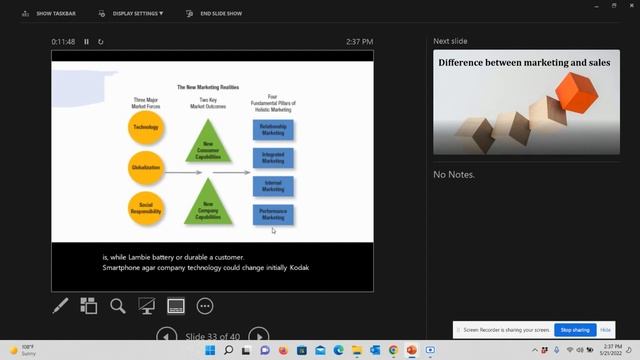Viewport: 640px width, 360px height.
Task: Open the volume speaker tray icon
Action: [x=580, y=350]
